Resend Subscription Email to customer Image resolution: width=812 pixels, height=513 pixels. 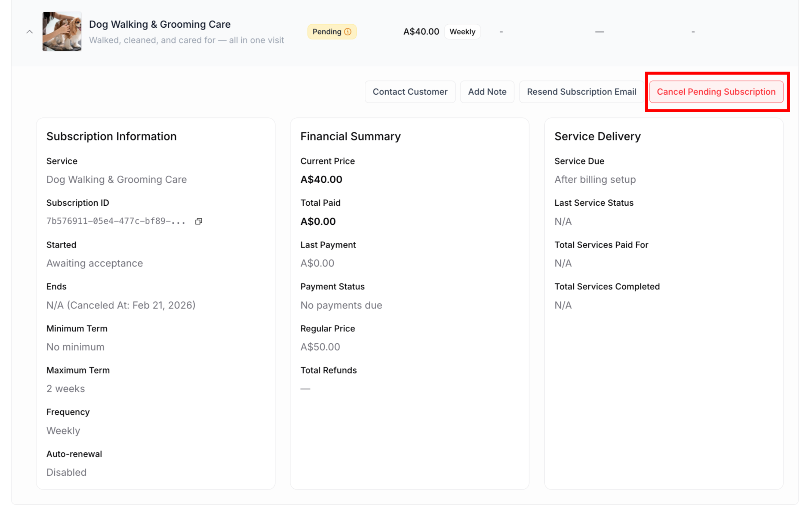coord(581,92)
